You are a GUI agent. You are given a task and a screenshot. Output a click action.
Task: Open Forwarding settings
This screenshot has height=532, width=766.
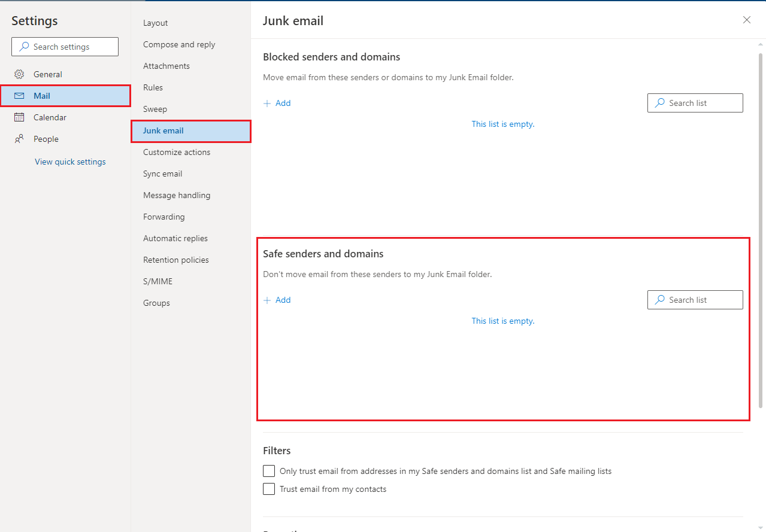pos(191,217)
